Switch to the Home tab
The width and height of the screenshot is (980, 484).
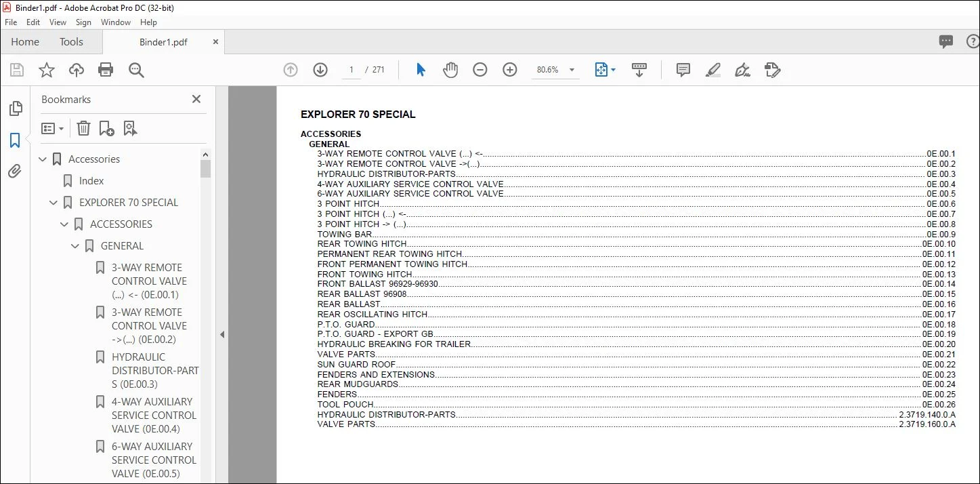coord(25,42)
